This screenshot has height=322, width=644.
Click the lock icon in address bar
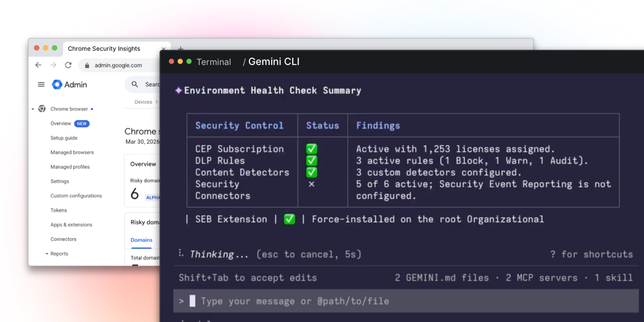87,65
